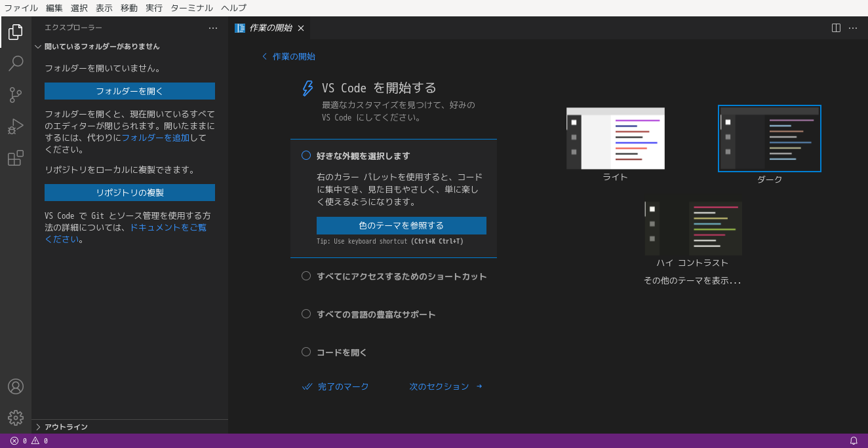Screen dimensions: 868x448
Task: Click the フォルダーを開く button
Action: click(130, 91)
